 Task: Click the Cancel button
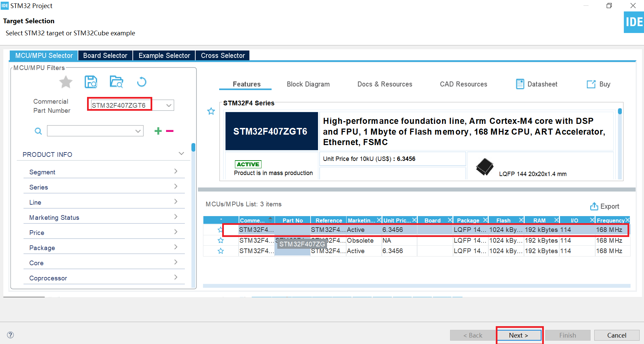coord(617,335)
